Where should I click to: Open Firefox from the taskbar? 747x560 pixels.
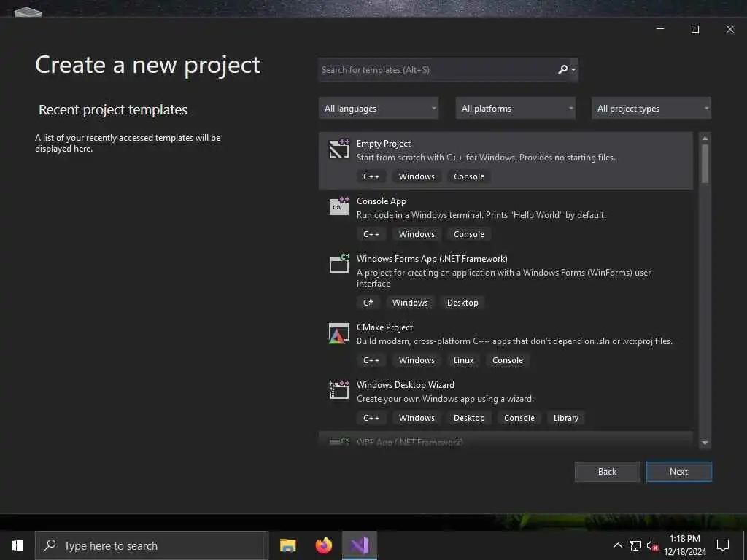[x=323, y=545]
